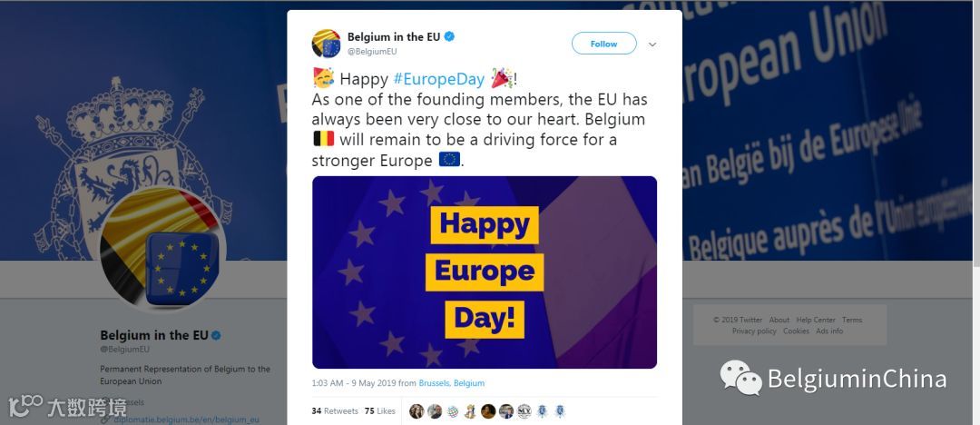Click the blue verified badge in tweet header
This screenshot has height=425, width=980.
click(449, 37)
